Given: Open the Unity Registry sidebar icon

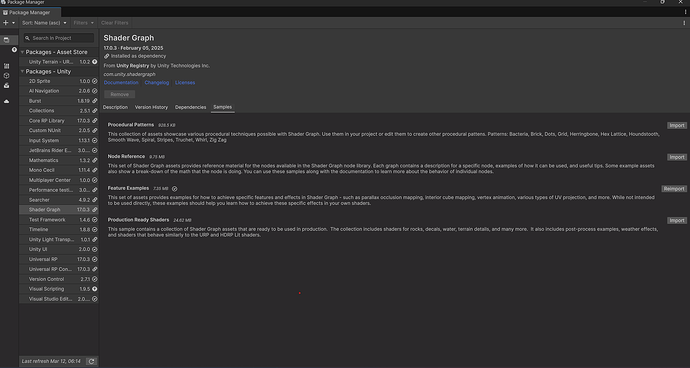Looking at the screenshot, I should click(x=6, y=66).
